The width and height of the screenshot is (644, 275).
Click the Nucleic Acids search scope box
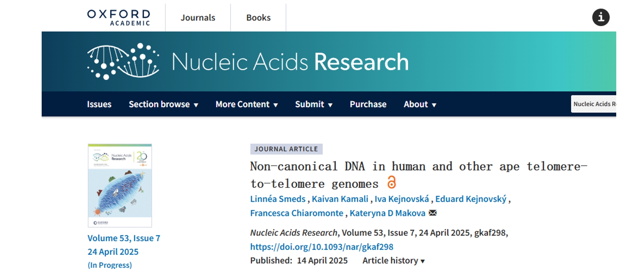click(x=594, y=104)
